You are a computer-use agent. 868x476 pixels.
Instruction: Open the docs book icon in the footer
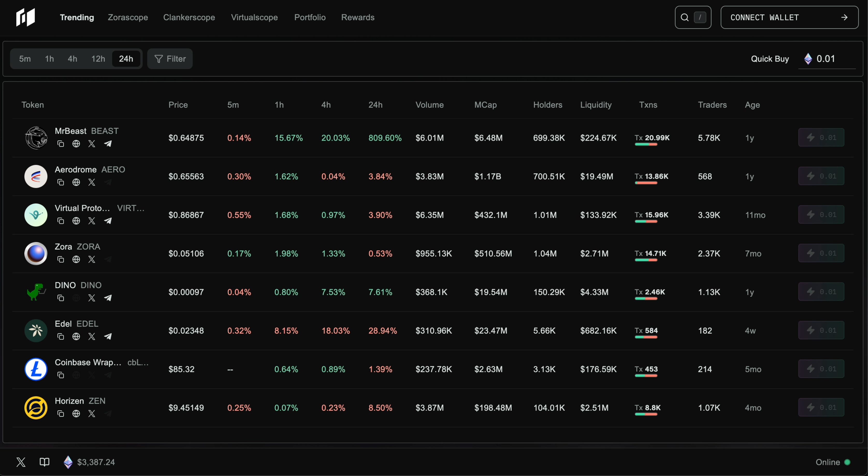tap(45, 462)
